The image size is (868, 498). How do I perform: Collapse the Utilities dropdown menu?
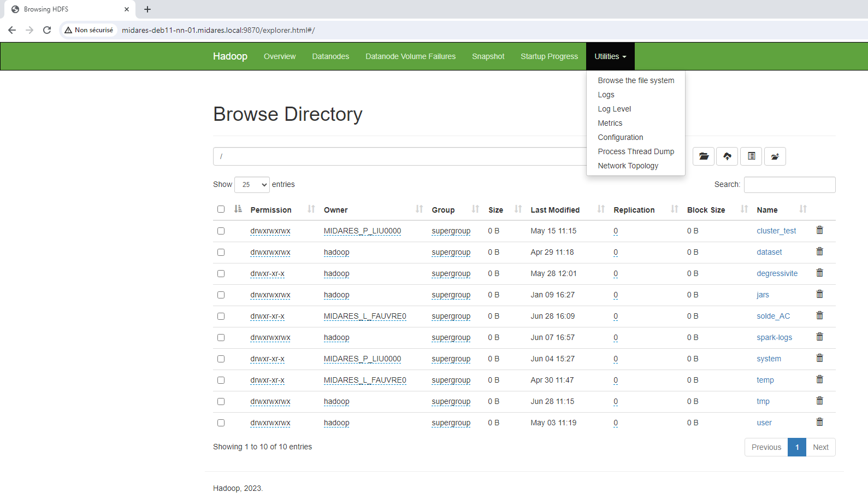(x=610, y=56)
